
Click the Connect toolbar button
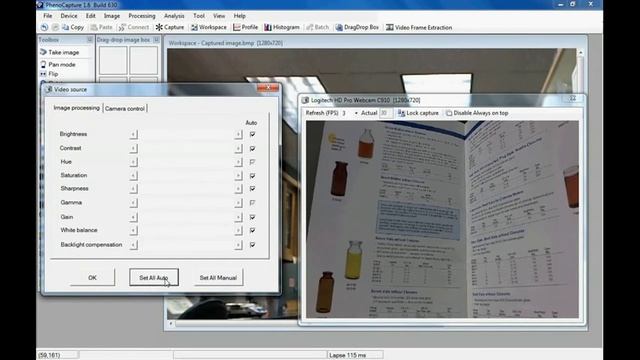[134, 27]
